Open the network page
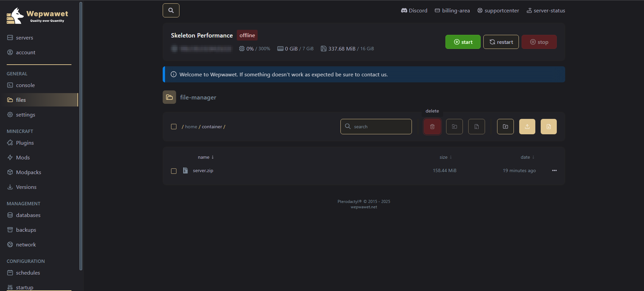 coord(21,244)
